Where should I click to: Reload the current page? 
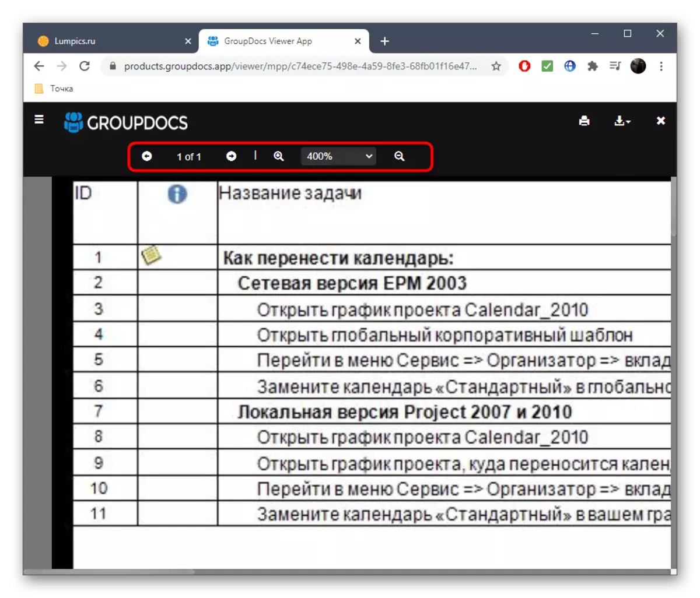point(85,66)
